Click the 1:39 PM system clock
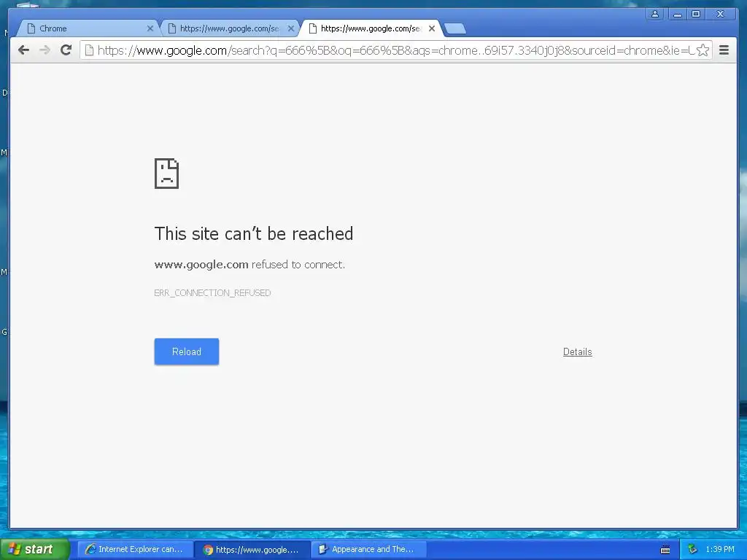Viewport: 747px width, 560px height. pyautogui.click(x=720, y=550)
